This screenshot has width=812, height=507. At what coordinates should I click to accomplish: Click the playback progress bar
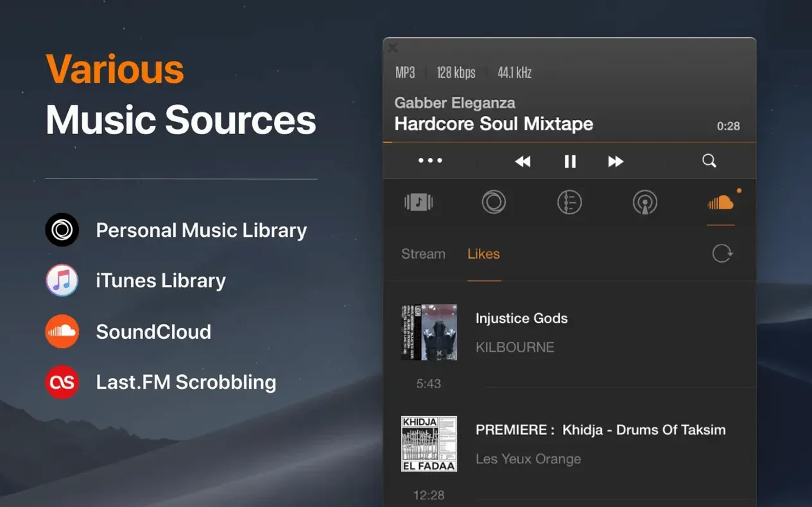(x=569, y=142)
